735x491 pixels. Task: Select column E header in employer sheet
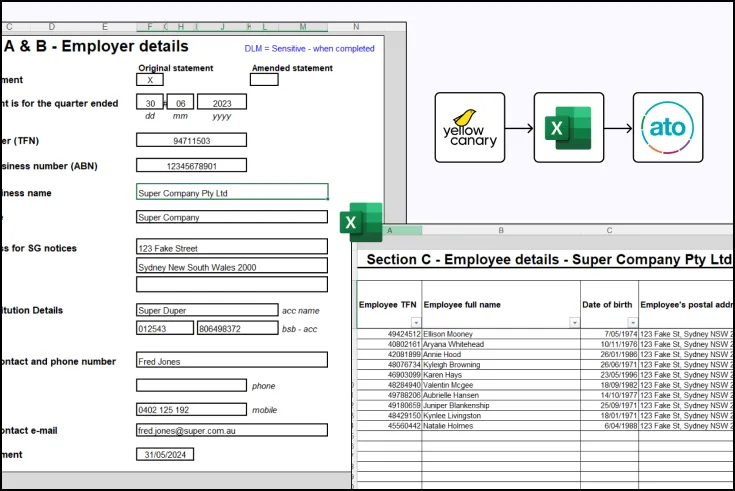(105, 27)
